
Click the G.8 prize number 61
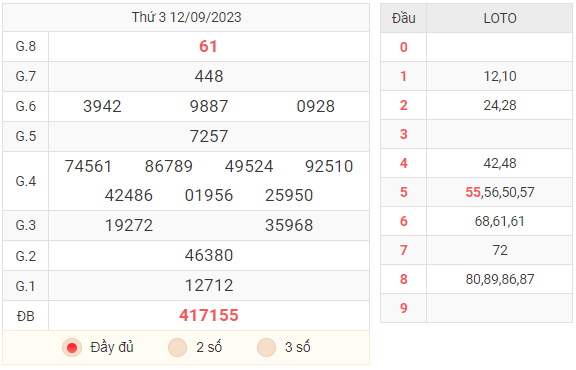(208, 47)
